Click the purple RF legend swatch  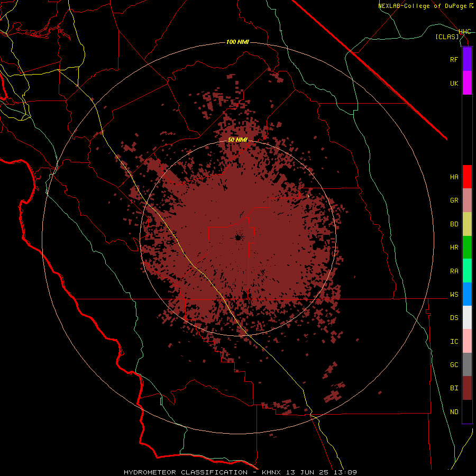(467, 59)
